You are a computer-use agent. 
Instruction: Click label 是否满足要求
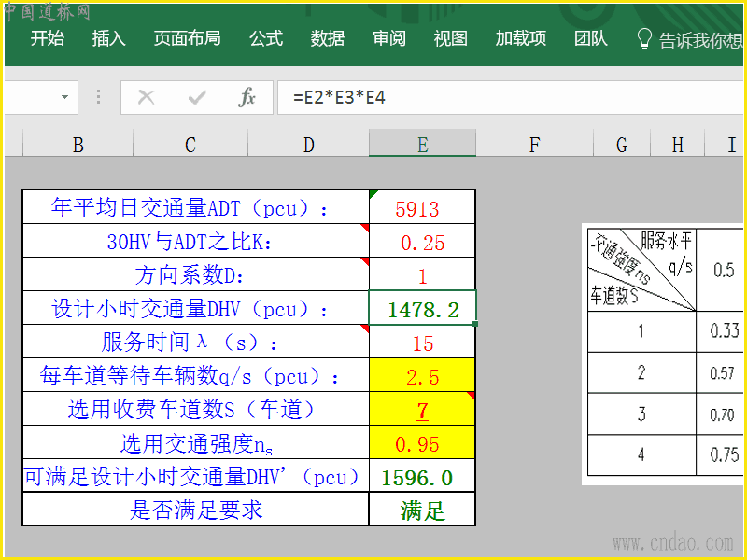click(196, 510)
